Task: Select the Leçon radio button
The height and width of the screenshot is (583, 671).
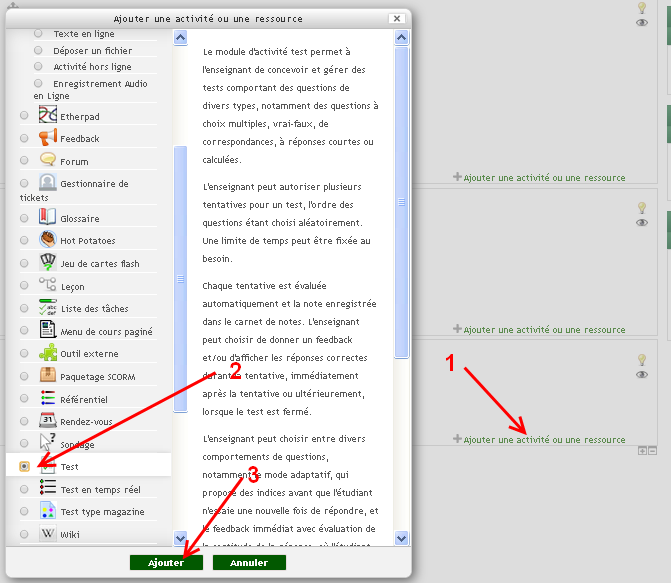Action: click(24, 285)
